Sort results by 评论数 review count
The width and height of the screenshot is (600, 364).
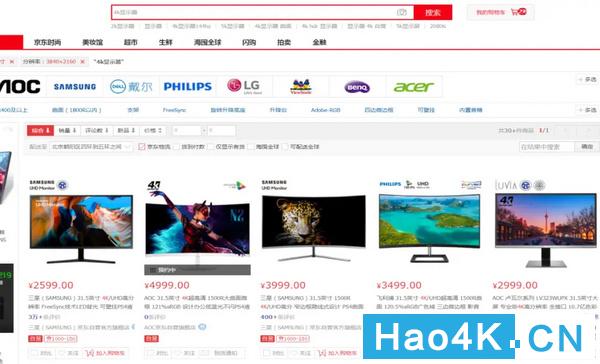[97, 131]
